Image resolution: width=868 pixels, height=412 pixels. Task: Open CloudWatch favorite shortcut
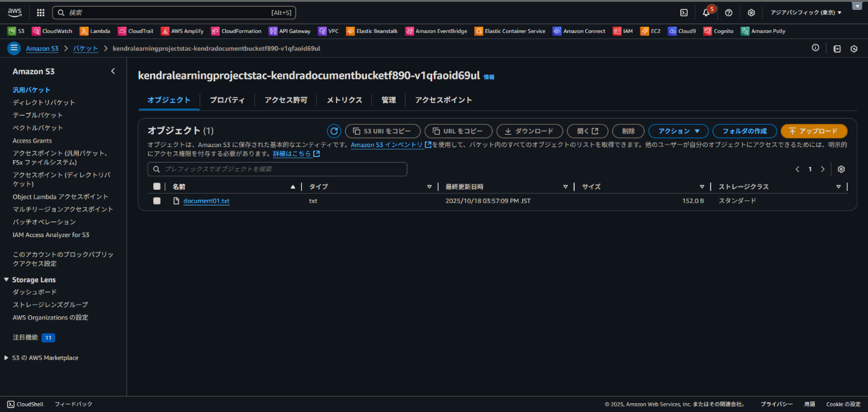tap(52, 31)
